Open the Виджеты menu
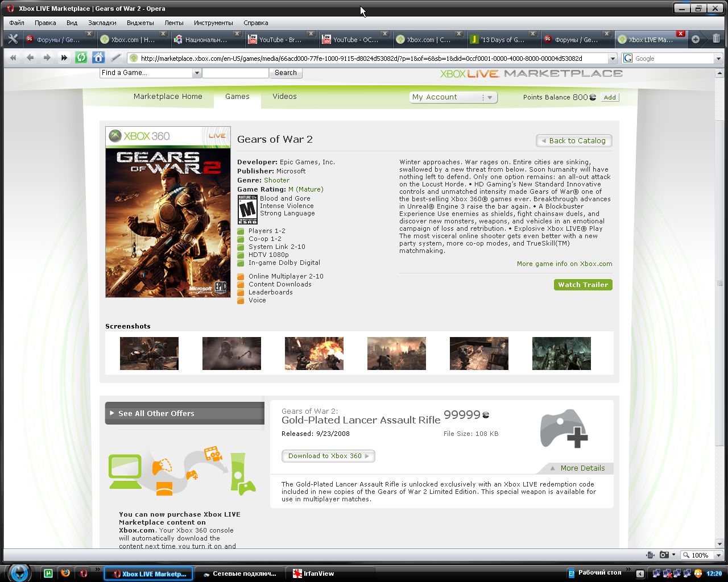This screenshot has height=582, width=728. pyautogui.click(x=140, y=23)
